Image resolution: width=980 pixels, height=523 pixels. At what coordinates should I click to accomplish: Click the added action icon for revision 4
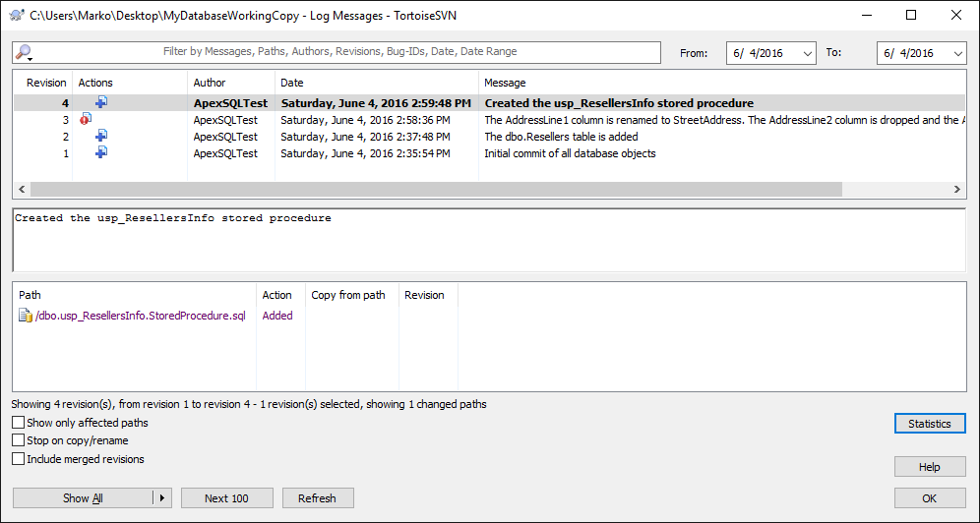(101, 102)
